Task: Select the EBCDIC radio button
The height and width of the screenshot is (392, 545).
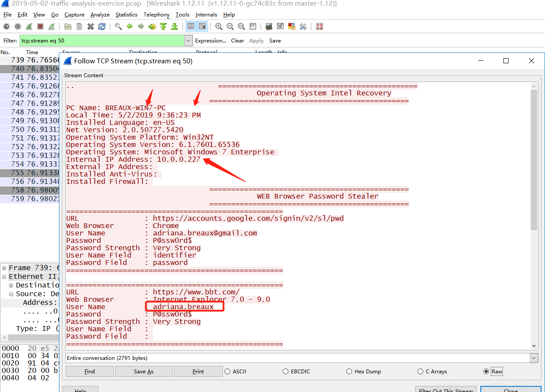Action: pyautogui.click(x=296, y=372)
